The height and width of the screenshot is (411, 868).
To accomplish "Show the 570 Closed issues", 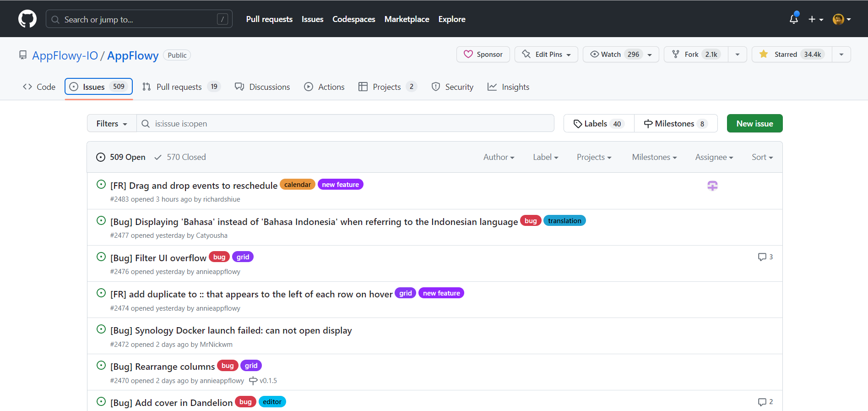I will (x=180, y=157).
